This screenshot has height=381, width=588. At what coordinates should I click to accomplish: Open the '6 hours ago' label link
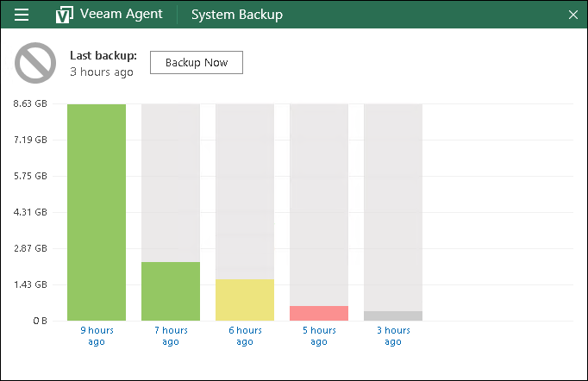click(245, 336)
